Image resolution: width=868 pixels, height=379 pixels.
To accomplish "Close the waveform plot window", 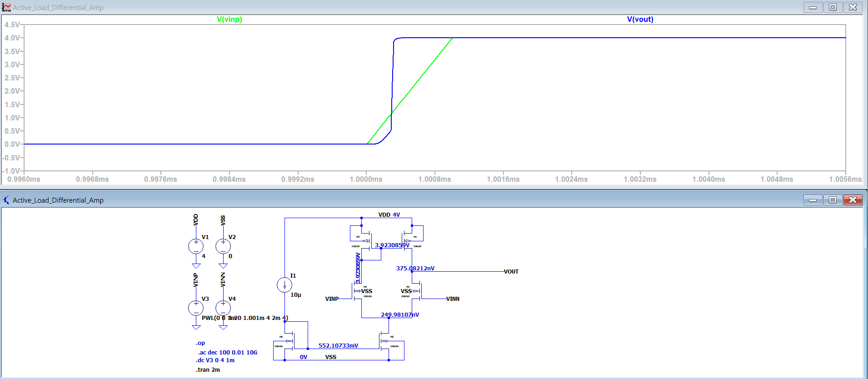I will pyautogui.click(x=853, y=7).
